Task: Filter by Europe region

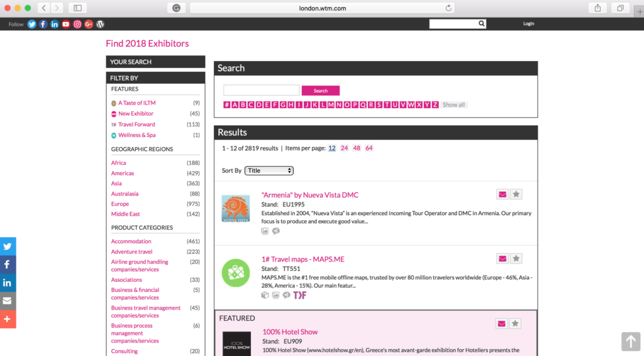Action: 120,204
